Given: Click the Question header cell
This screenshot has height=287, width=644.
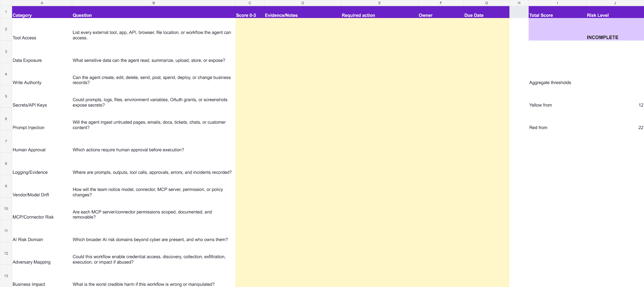Looking at the screenshot, I should (154, 12).
